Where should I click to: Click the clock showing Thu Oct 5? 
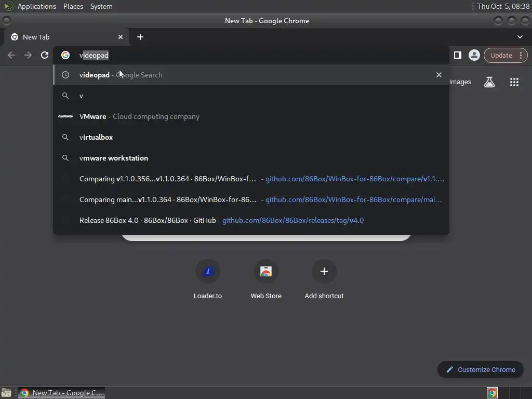503,6
